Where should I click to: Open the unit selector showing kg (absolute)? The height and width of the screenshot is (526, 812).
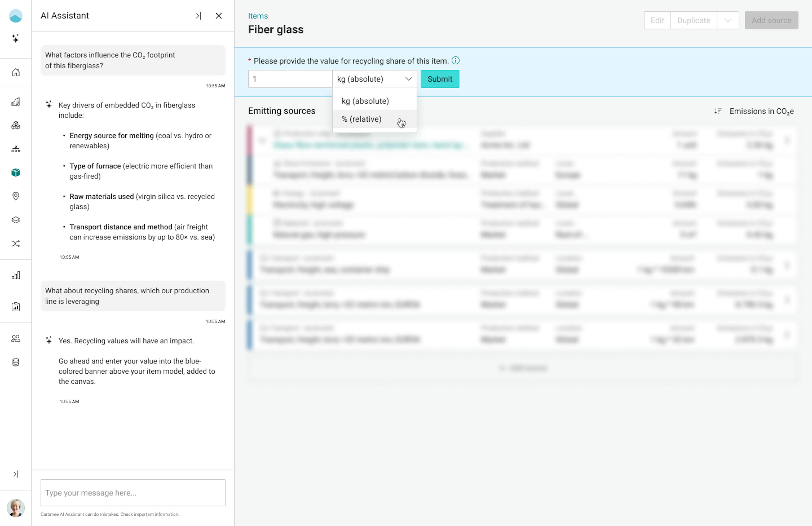pyautogui.click(x=374, y=79)
